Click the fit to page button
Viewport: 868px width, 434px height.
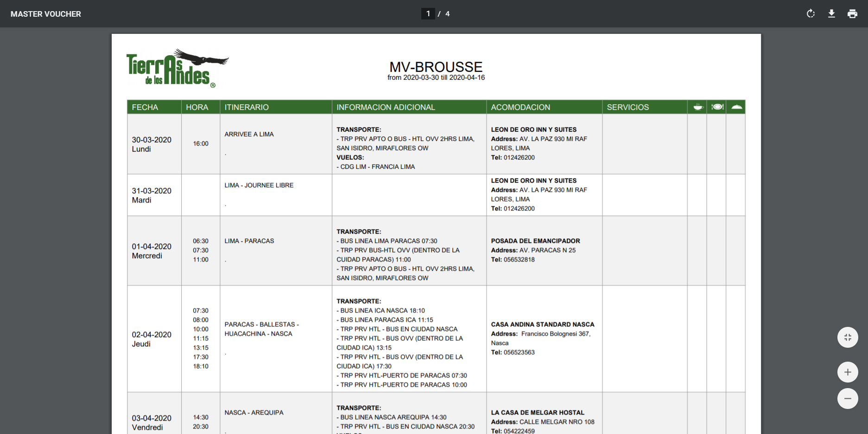click(848, 338)
